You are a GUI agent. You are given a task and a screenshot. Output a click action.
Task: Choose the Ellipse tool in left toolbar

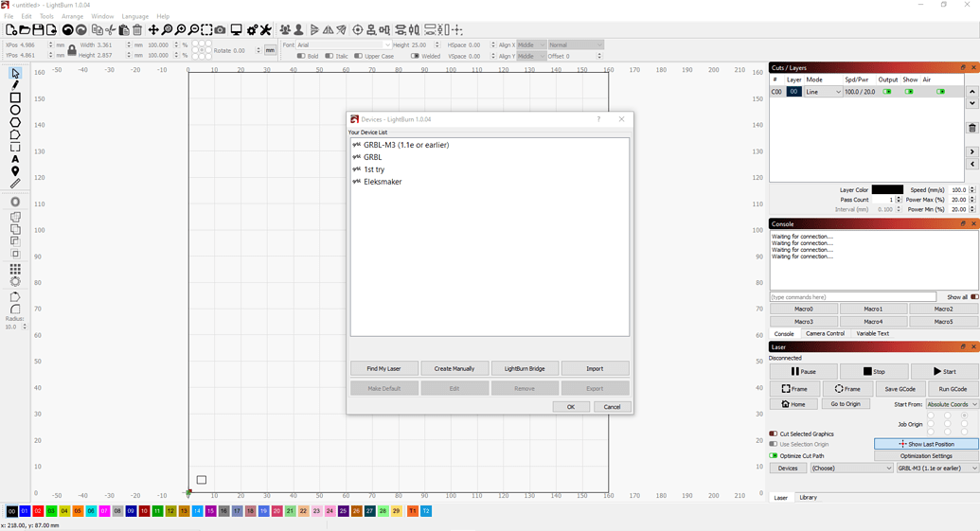click(x=15, y=110)
